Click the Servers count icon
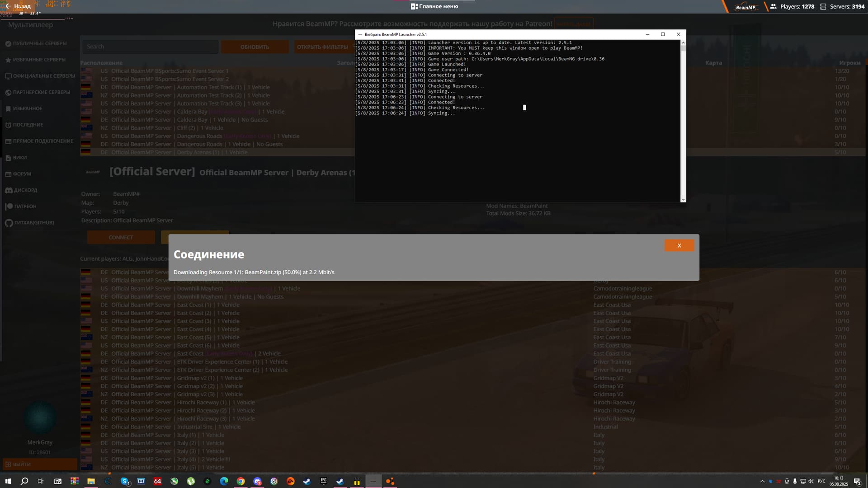 coord(823,6)
